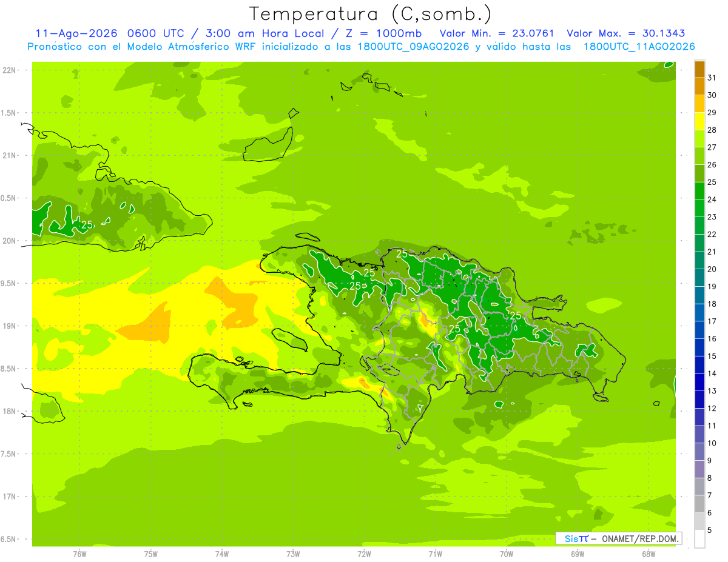Image resolution: width=728 pixels, height=562 pixels.
Task: Click the '75W' longitude axis label
Action: point(150,554)
